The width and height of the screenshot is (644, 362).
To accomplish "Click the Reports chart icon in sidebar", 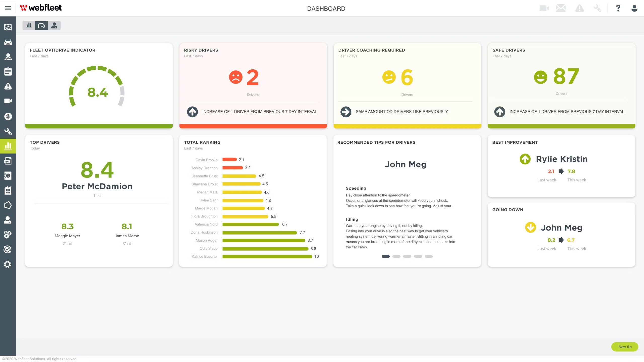I will click(8, 146).
